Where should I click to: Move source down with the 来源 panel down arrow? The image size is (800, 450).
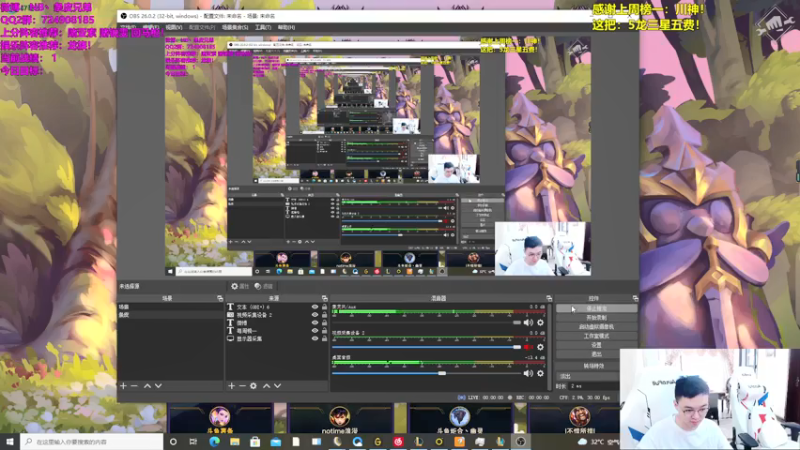(x=278, y=386)
